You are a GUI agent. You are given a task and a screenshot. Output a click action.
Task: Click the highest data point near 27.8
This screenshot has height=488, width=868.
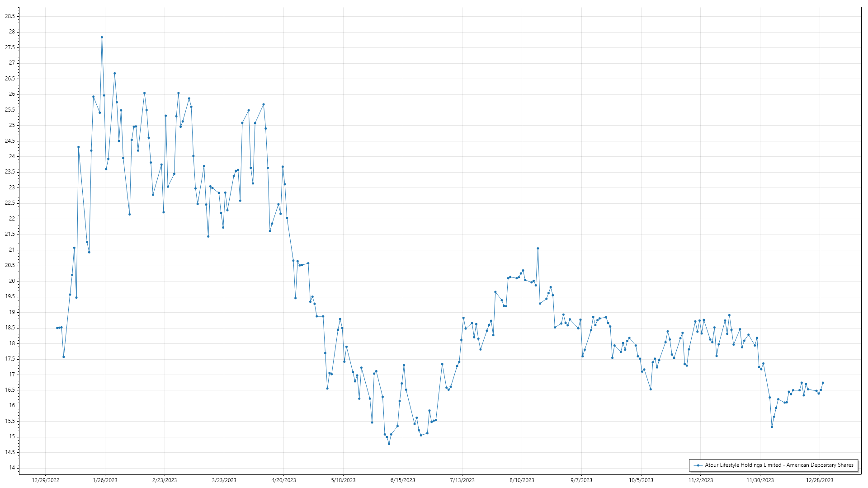[102, 38]
